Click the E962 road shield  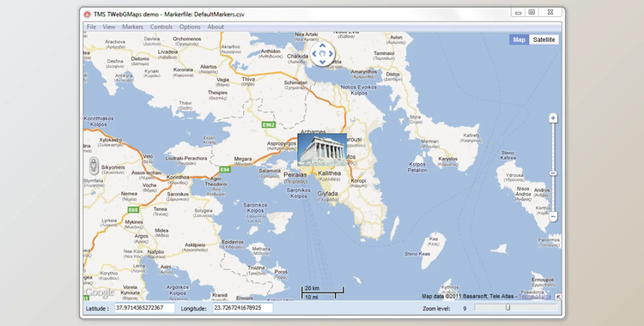(268, 124)
